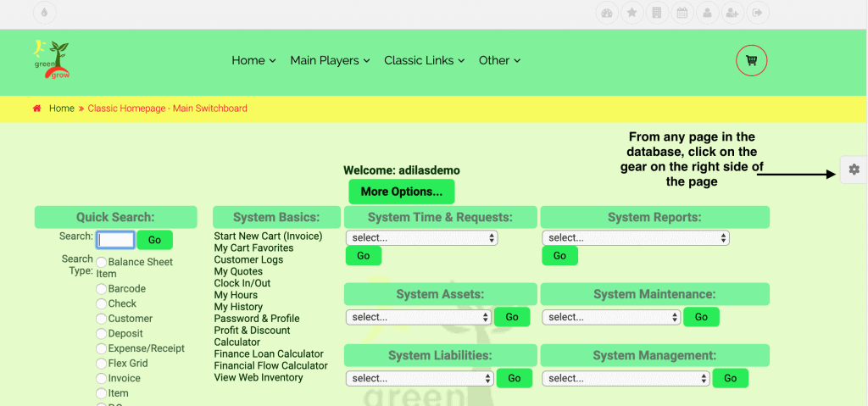Select the Expense/Receipt search type
868x406 pixels.
point(102,348)
